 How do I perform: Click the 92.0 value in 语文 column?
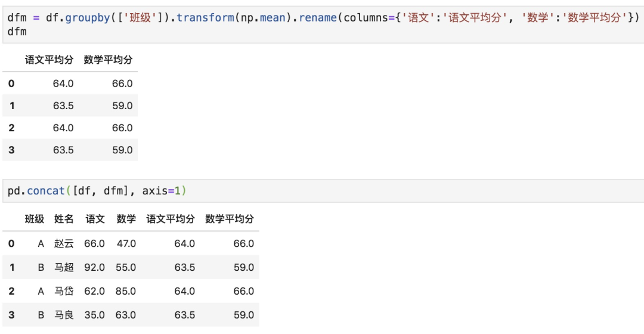click(x=95, y=267)
